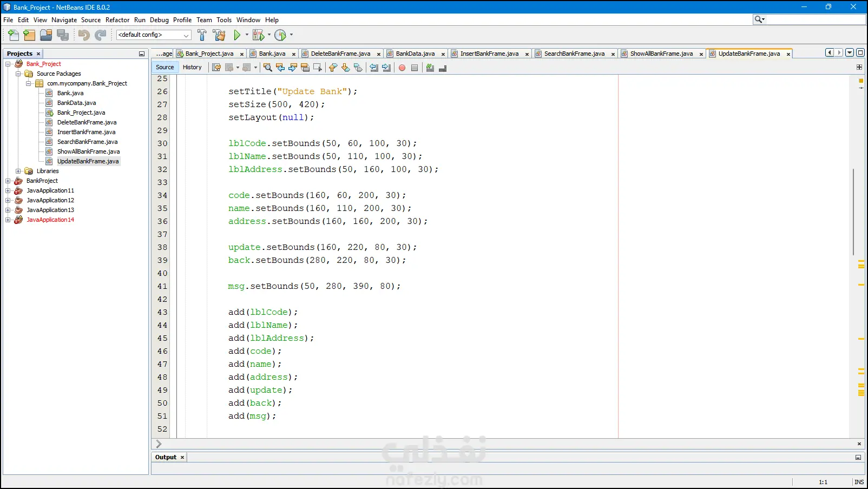Image resolution: width=868 pixels, height=489 pixels.
Task: Open the Tools menu
Action: click(x=224, y=20)
